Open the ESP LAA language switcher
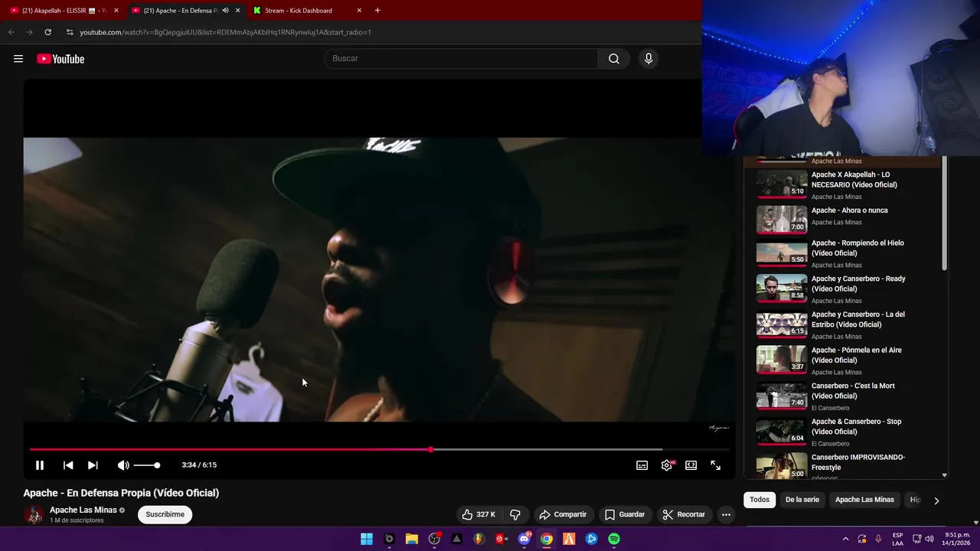 click(x=897, y=539)
